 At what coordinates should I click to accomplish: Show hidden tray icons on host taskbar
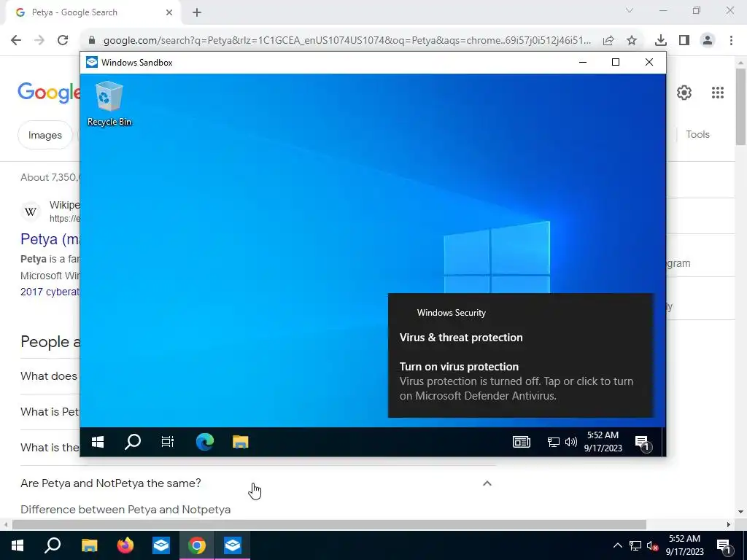click(x=617, y=545)
